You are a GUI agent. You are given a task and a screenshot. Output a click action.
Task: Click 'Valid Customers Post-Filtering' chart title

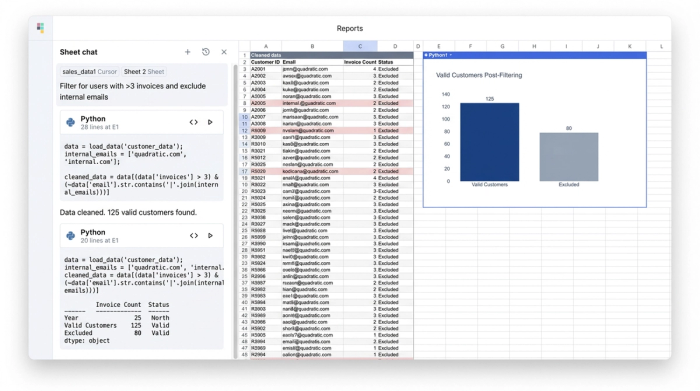[x=479, y=75]
